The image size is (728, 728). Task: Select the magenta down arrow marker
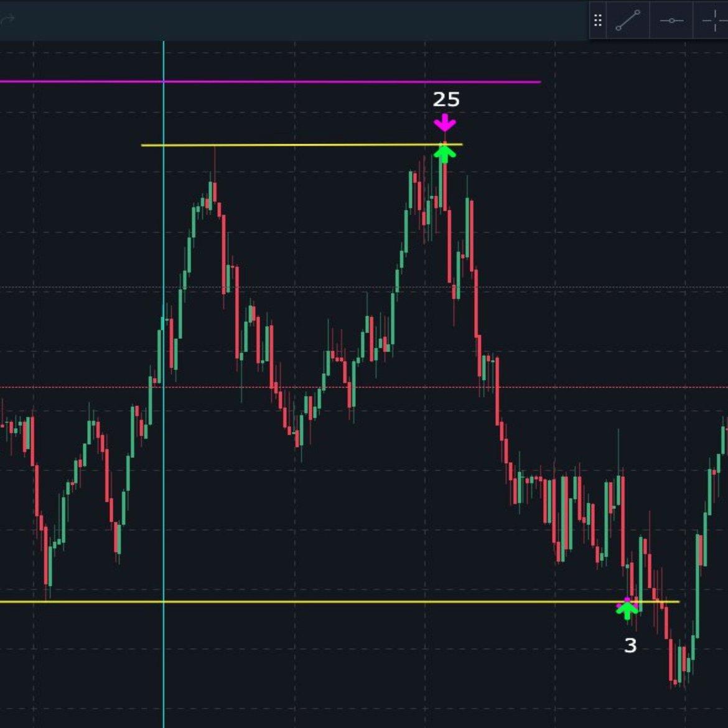[445, 122]
